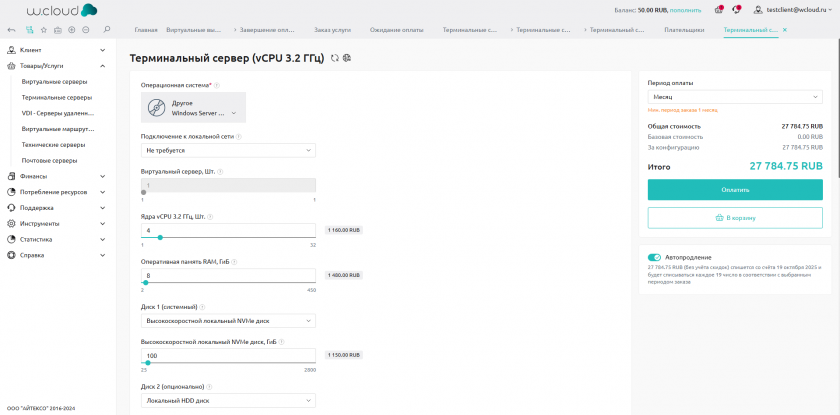Click the пополнить balance link
Viewport: 840px width, 415px height.
[x=686, y=10]
